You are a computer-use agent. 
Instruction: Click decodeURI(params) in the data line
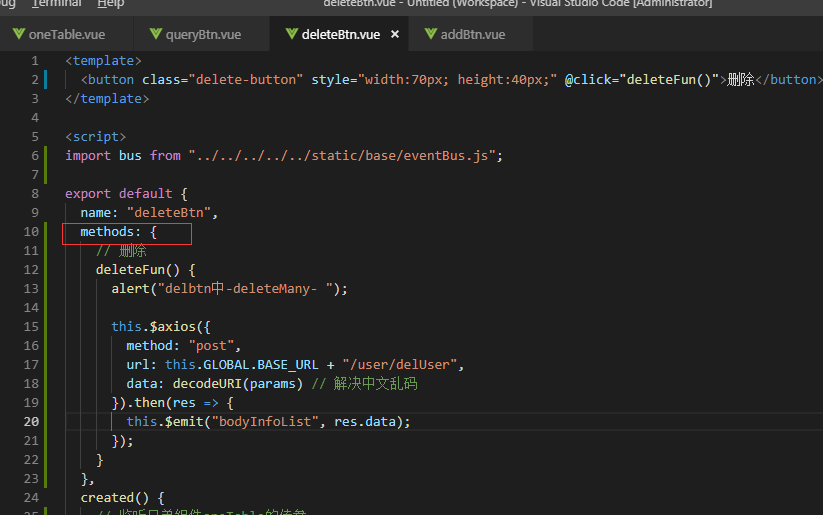(238, 384)
